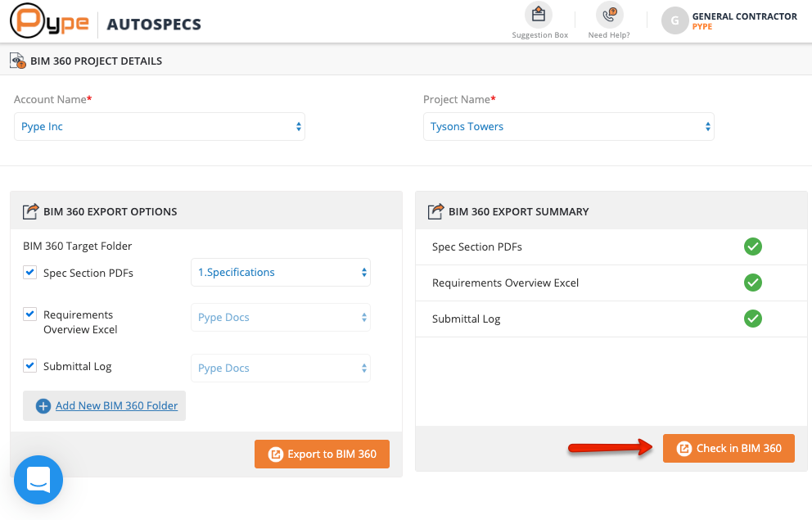Open the General Contractor user avatar
This screenshot has width=812, height=520.
(x=674, y=21)
